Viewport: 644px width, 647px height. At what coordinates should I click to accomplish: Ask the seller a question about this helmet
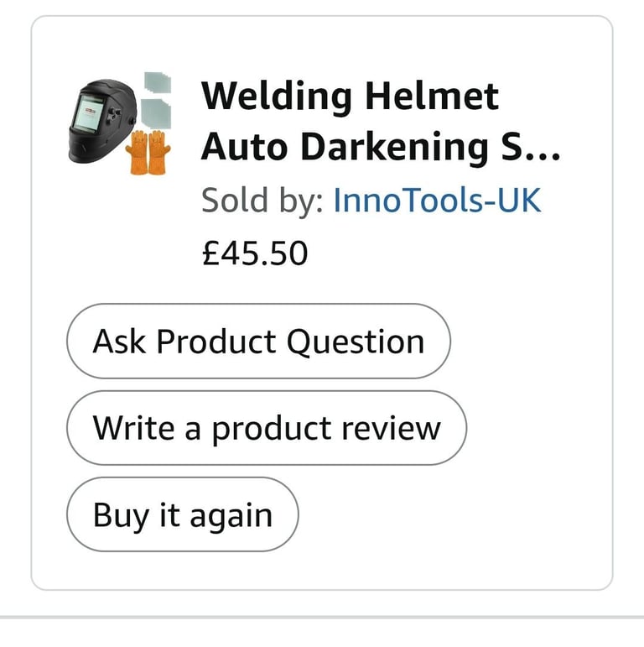(258, 342)
